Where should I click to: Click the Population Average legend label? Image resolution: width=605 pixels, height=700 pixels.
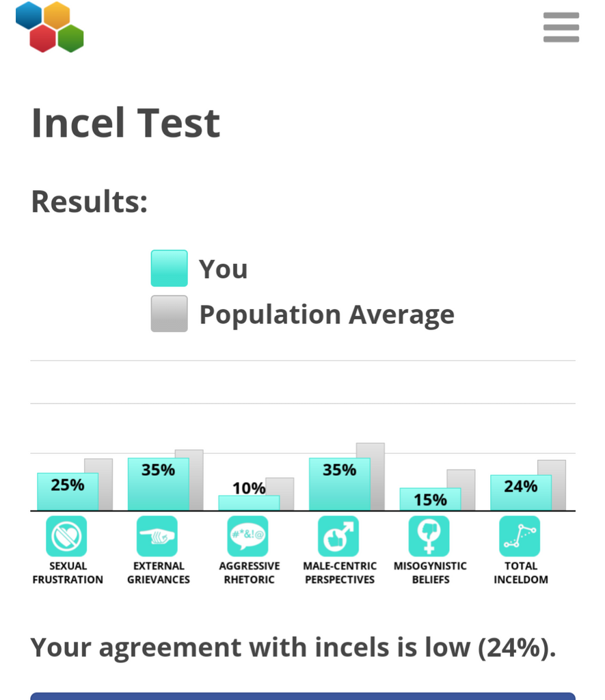tap(327, 314)
